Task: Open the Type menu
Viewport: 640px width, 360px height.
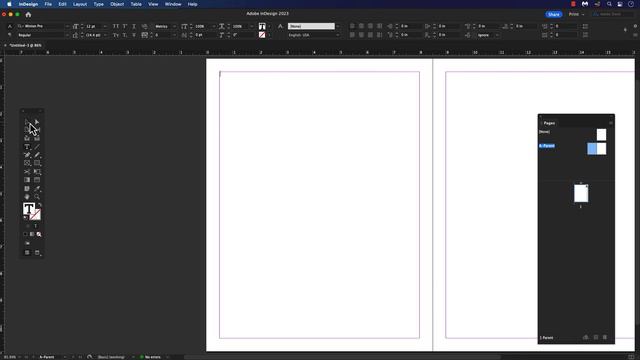Action: [x=98, y=4]
